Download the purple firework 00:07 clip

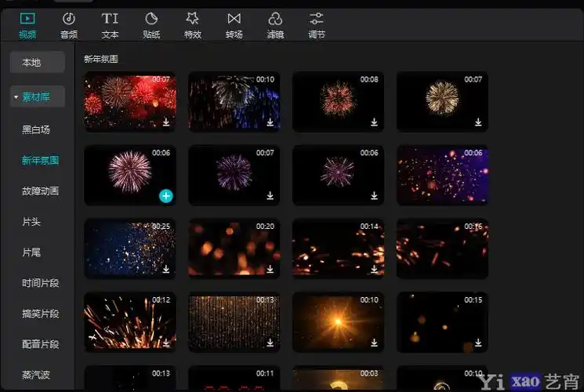(270, 195)
